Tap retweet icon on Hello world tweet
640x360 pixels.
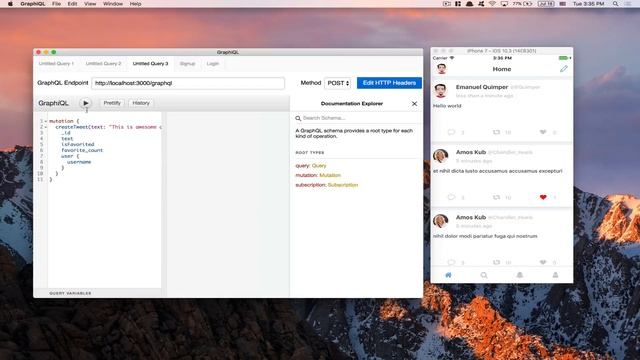(x=496, y=132)
